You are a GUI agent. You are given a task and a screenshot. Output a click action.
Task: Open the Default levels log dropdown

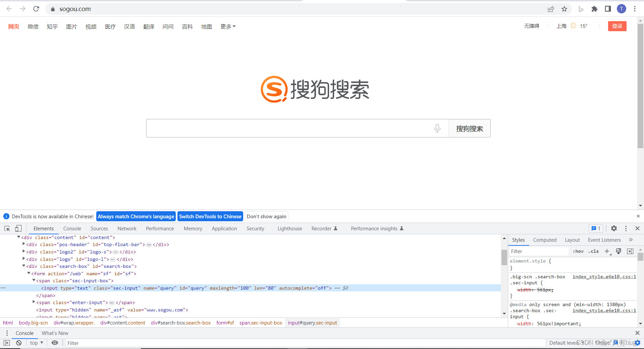566,343
